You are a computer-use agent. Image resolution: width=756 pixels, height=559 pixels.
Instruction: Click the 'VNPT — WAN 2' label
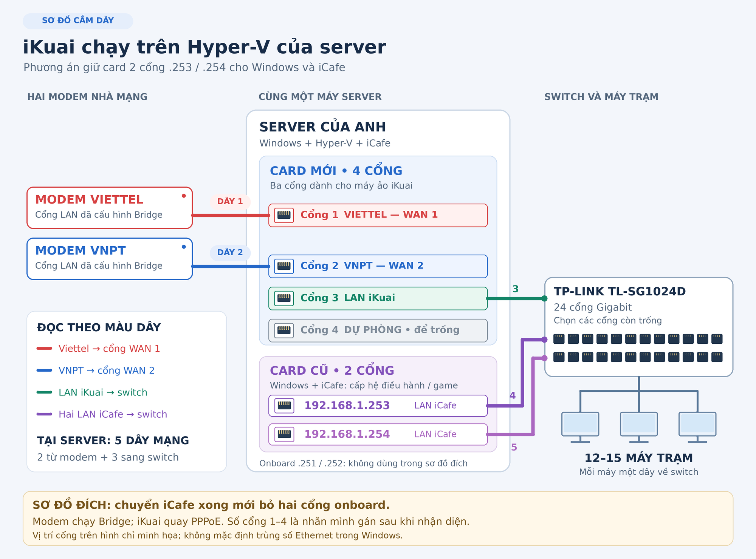[384, 266]
